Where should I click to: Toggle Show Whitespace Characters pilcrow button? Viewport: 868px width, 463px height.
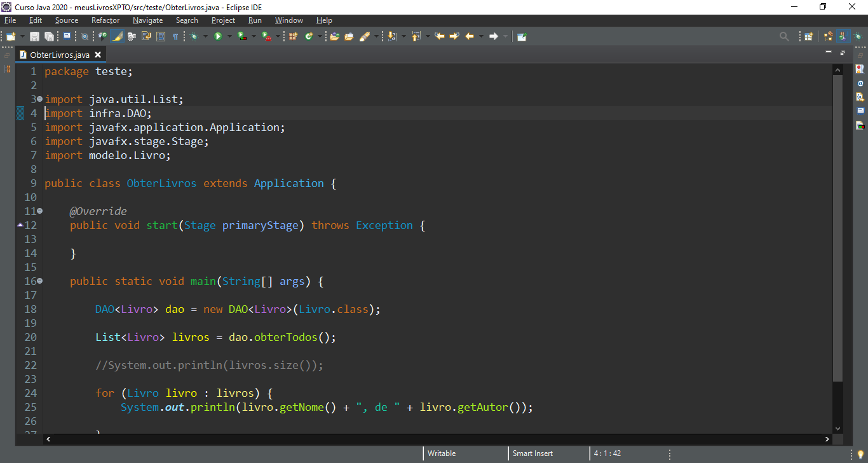pos(175,37)
